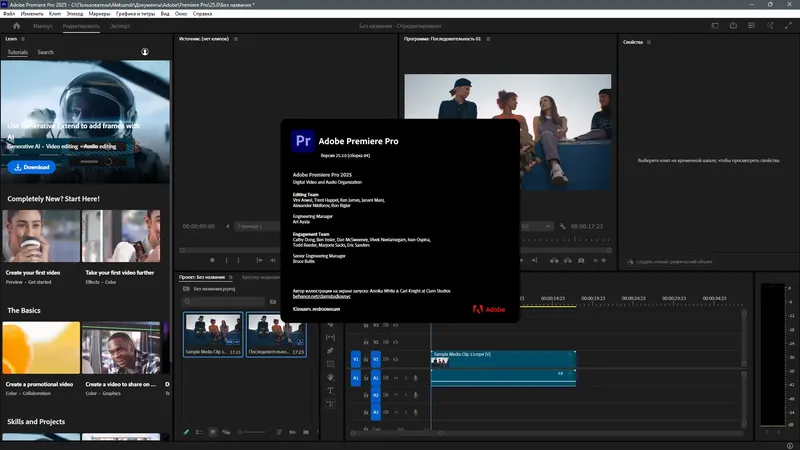Toggle the V1 source patching button
The image size is (800, 450).
(356, 358)
